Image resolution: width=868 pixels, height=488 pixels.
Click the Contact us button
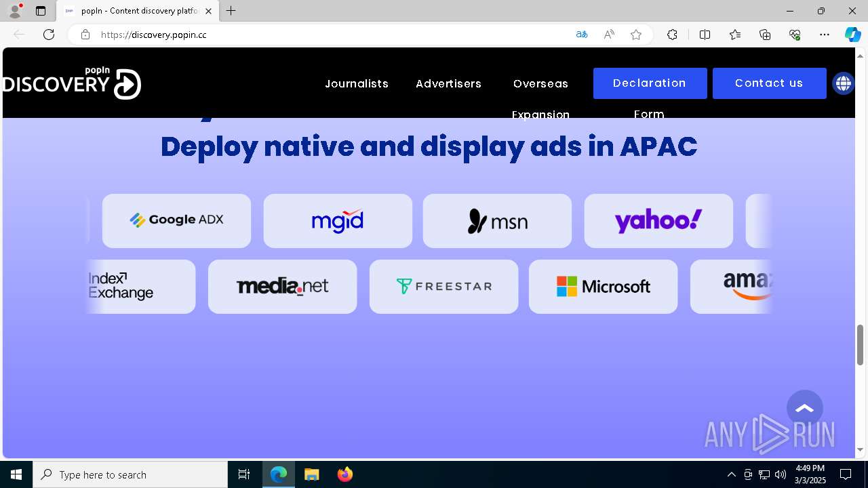pyautogui.click(x=769, y=83)
